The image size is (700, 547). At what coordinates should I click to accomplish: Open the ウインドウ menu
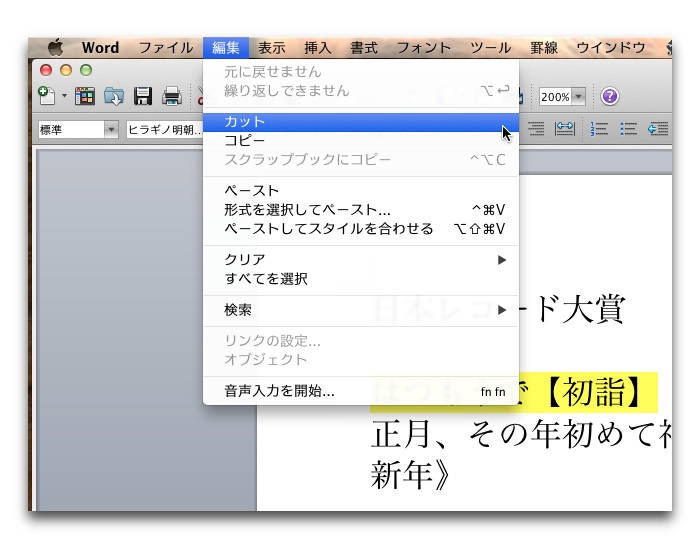point(611,47)
